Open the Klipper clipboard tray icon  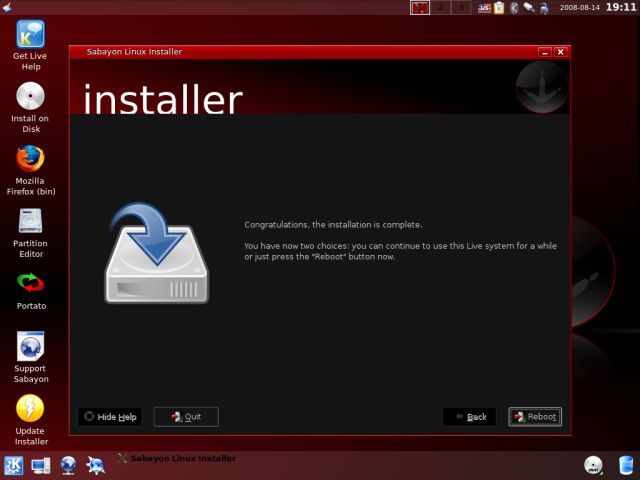[x=499, y=8]
